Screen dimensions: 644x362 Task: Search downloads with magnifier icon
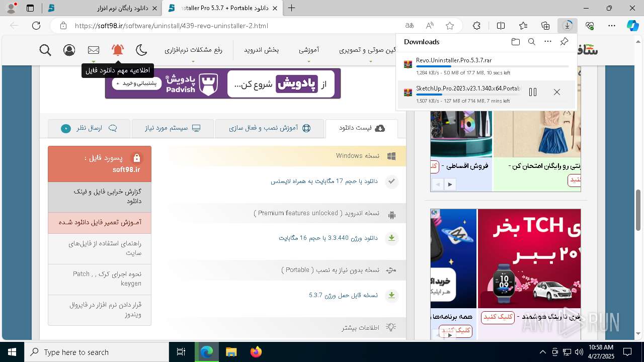532,42
